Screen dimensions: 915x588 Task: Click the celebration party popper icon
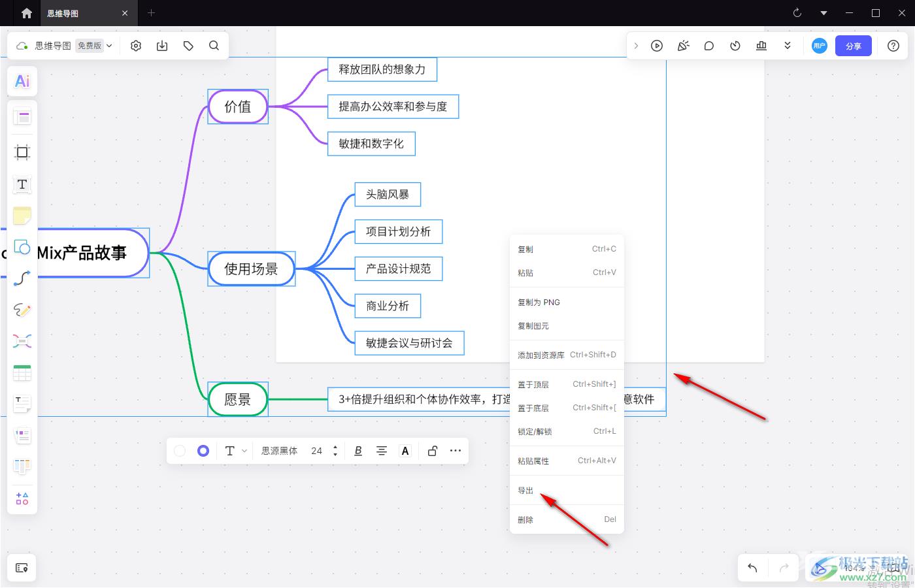click(x=683, y=46)
